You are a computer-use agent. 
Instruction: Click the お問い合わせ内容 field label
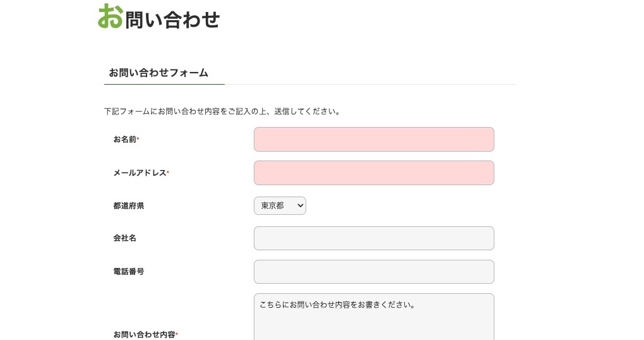click(144, 334)
